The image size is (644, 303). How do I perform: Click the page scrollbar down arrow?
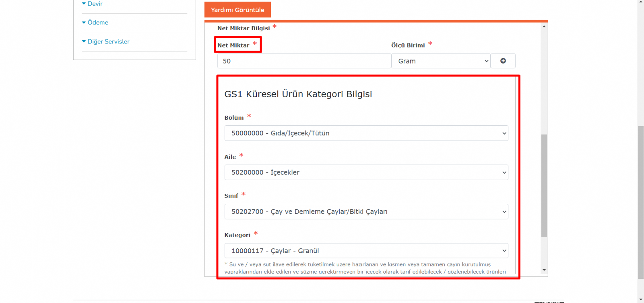point(640,300)
